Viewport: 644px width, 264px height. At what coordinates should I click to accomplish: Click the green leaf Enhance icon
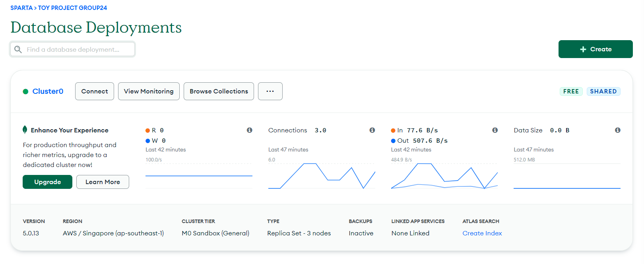(25, 130)
